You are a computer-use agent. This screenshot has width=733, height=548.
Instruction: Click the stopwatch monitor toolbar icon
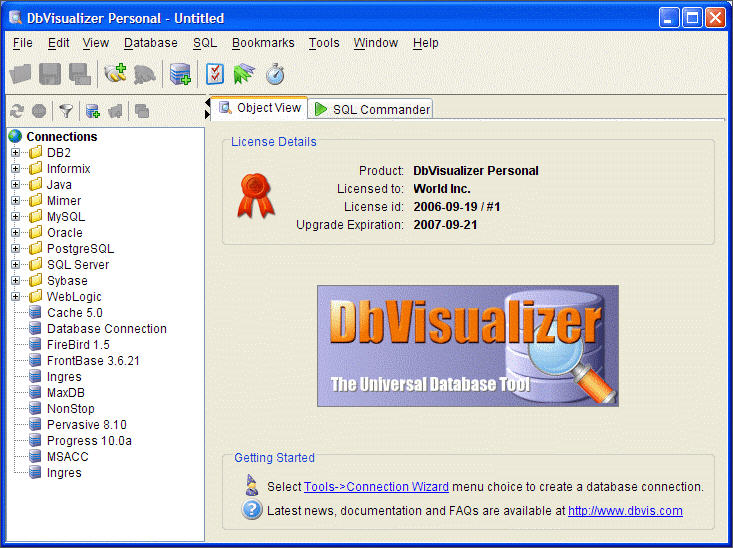[275, 74]
